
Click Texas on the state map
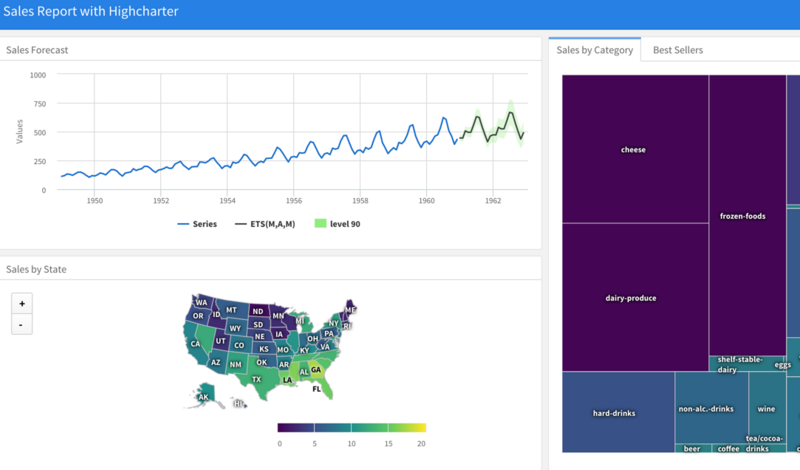click(x=257, y=379)
